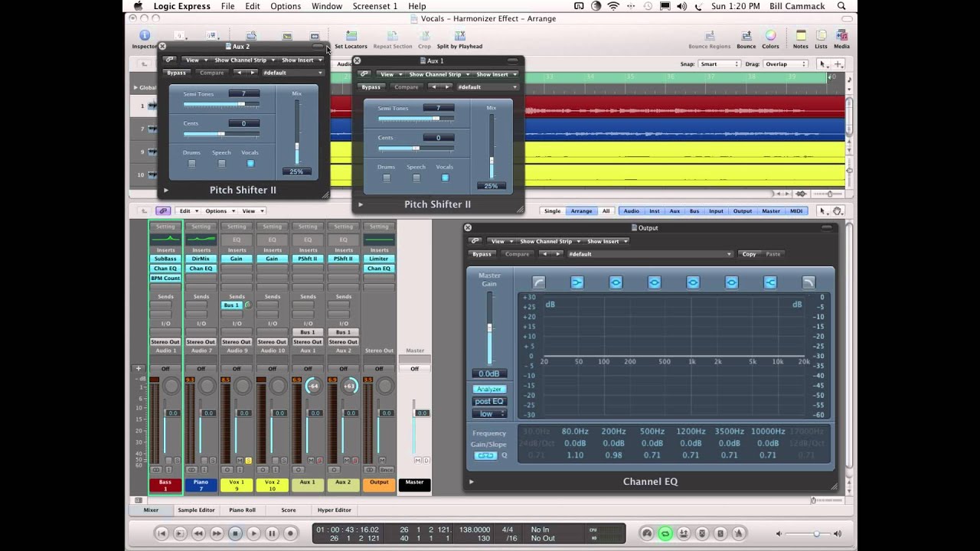Click the rewind transport button
The height and width of the screenshot is (551, 980).
point(198,533)
